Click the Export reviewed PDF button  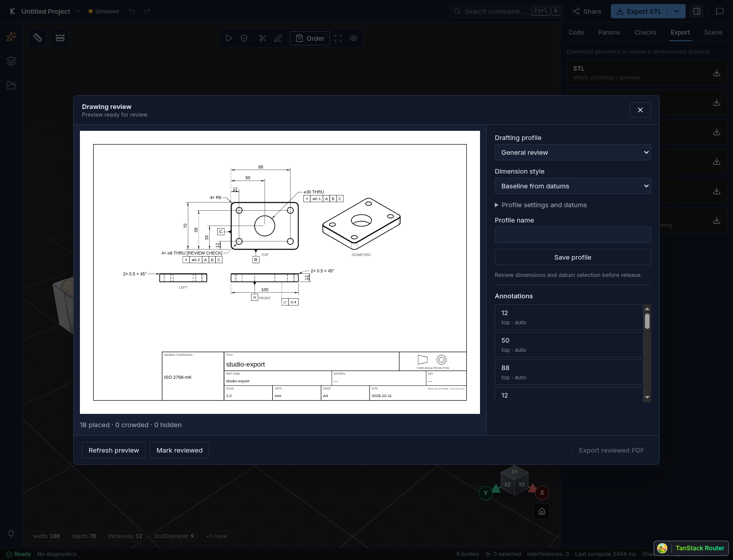pyautogui.click(x=611, y=450)
